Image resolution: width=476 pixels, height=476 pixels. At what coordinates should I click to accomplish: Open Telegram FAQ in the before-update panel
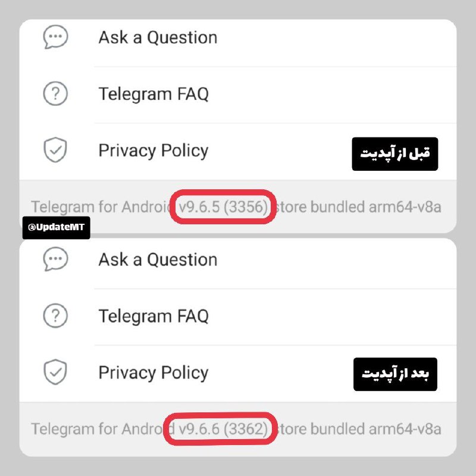tap(238, 95)
